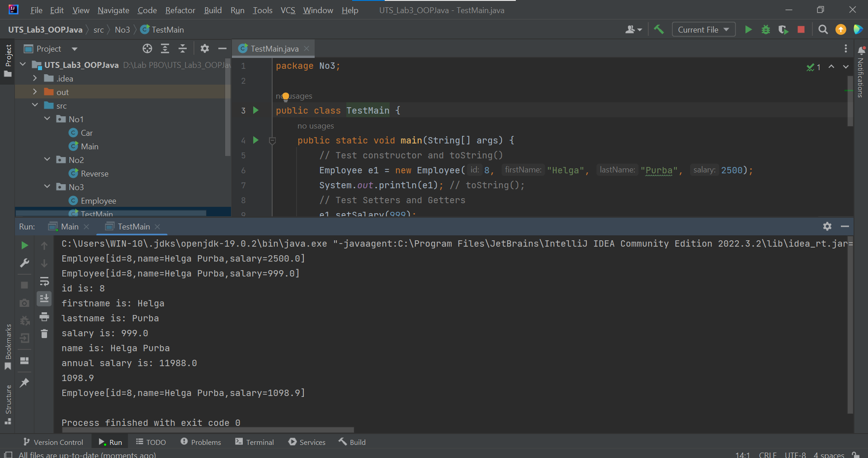Open Run panel settings gear
Screen dimensions: 868x458
pos(827,226)
